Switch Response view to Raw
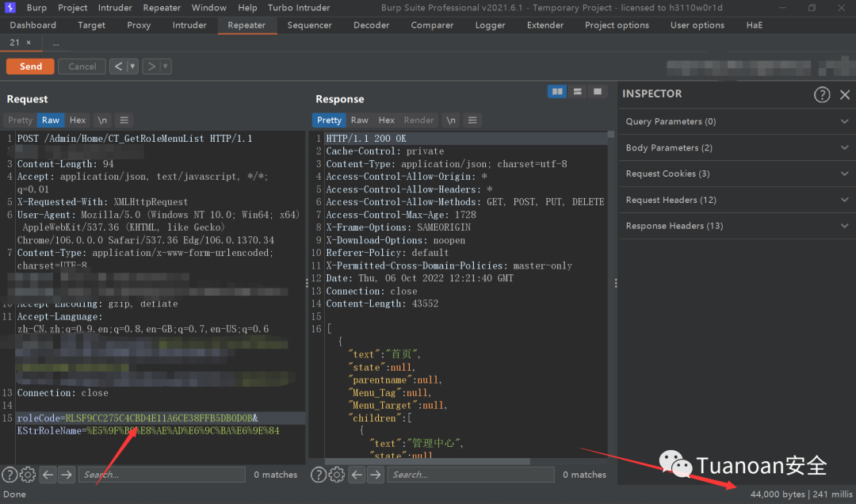This screenshot has width=856, height=504. coord(359,120)
